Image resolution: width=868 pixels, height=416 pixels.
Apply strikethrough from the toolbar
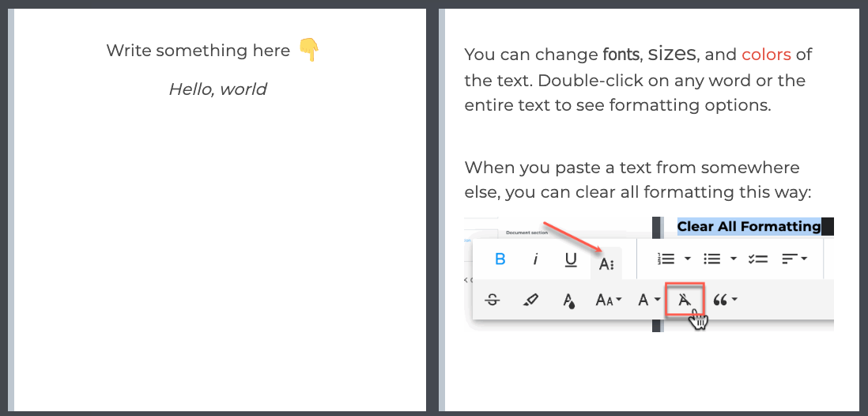492,301
